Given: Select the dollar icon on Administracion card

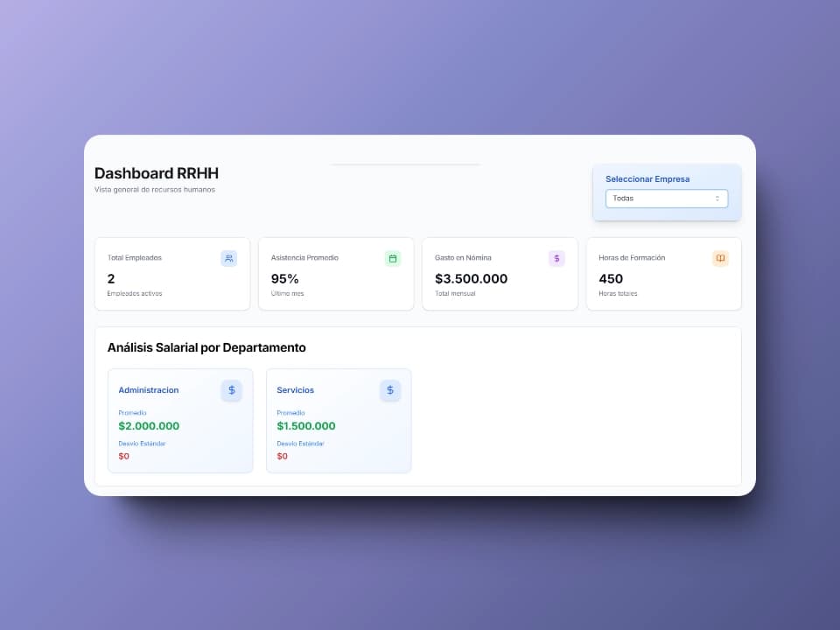Looking at the screenshot, I should [x=231, y=390].
